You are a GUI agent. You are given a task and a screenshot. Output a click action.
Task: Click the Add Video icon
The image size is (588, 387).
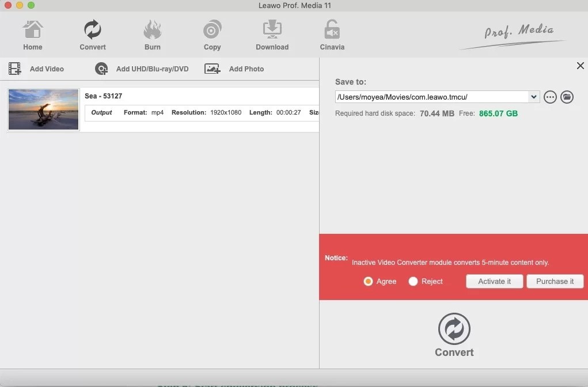point(14,69)
